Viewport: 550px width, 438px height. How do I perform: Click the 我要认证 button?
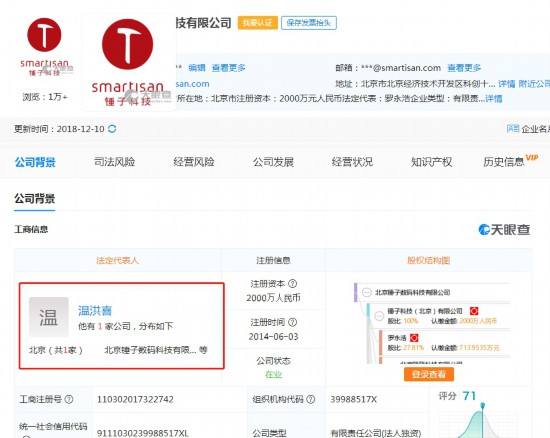pyautogui.click(x=258, y=23)
